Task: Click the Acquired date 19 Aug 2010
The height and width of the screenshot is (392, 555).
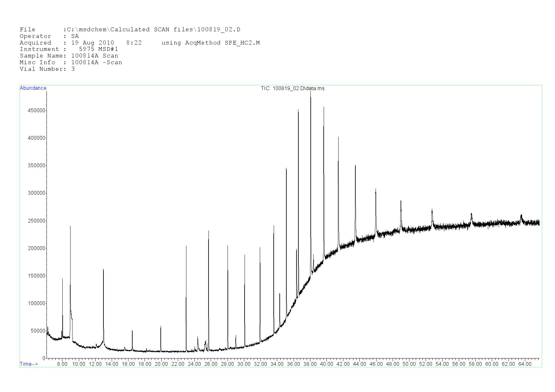Action: tap(93, 43)
